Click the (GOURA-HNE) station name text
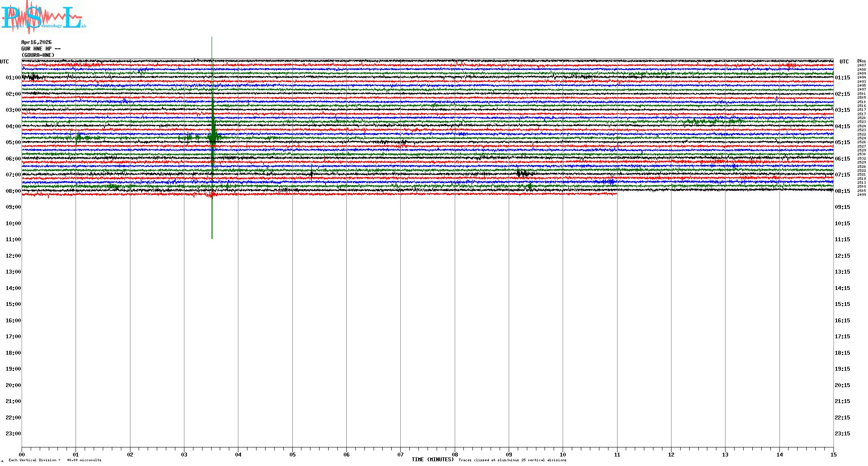Image resolution: width=868 pixels, height=466 pixels. (38, 55)
